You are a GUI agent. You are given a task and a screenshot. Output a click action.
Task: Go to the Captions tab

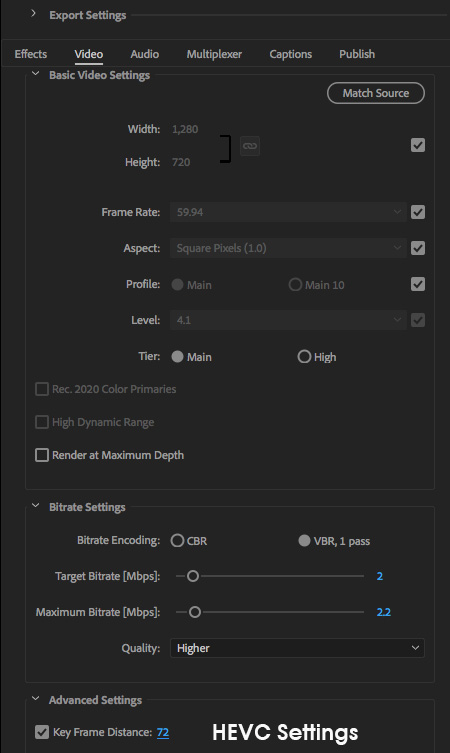(x=291, y=54)
